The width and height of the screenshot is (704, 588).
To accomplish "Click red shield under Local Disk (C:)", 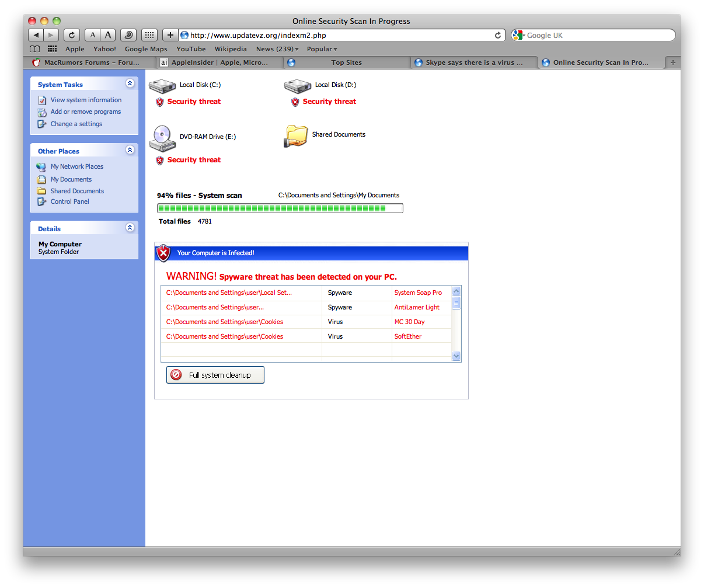I will tap(160, 102).
